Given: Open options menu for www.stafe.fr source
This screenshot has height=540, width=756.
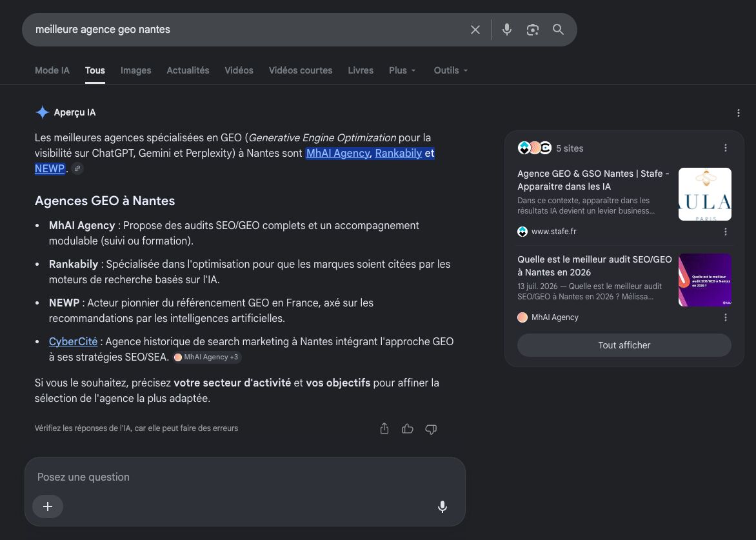Looking at the screenshot, I should click(x=725, y=232).
